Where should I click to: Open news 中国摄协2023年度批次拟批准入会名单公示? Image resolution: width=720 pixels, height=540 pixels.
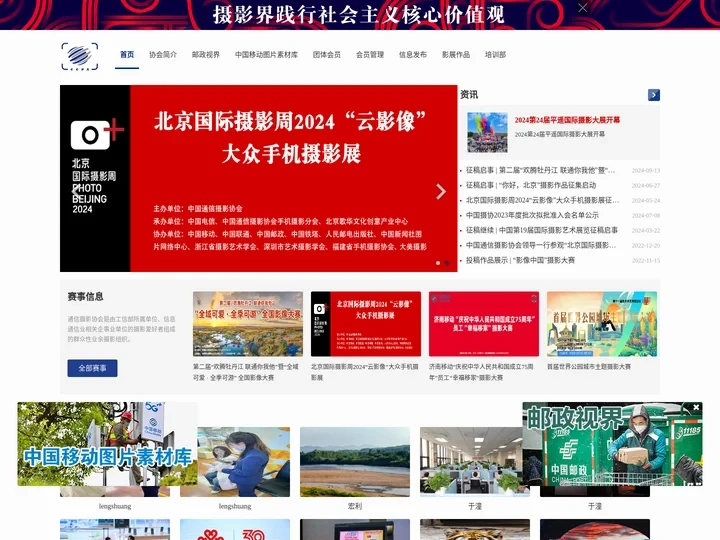532,215
